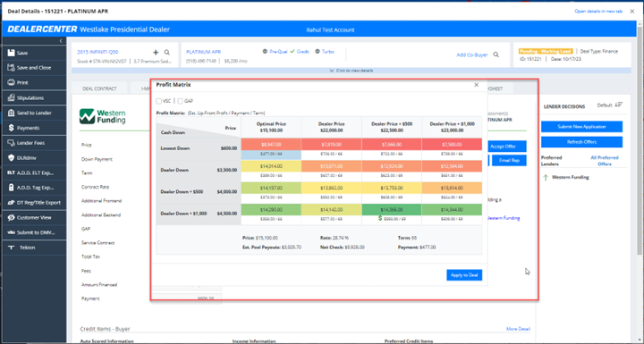Select the $14,142.00 matrix cell
This screenshot has height=344, width=644.
[331, 210]
